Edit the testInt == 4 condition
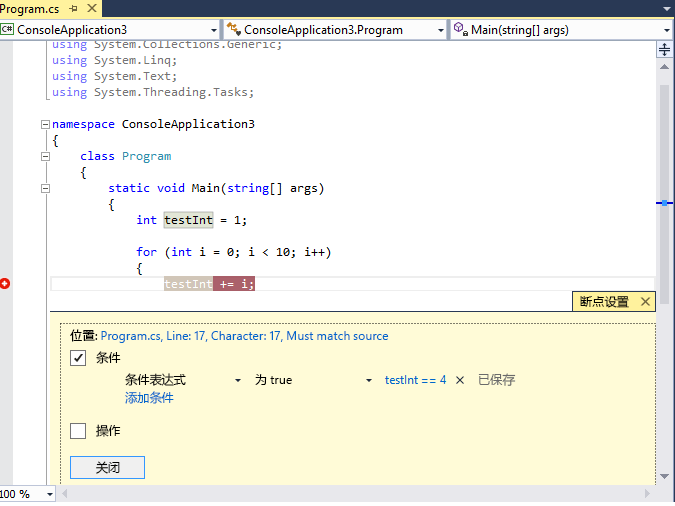Viewport: 675px width, 506px height. point(415,380)
